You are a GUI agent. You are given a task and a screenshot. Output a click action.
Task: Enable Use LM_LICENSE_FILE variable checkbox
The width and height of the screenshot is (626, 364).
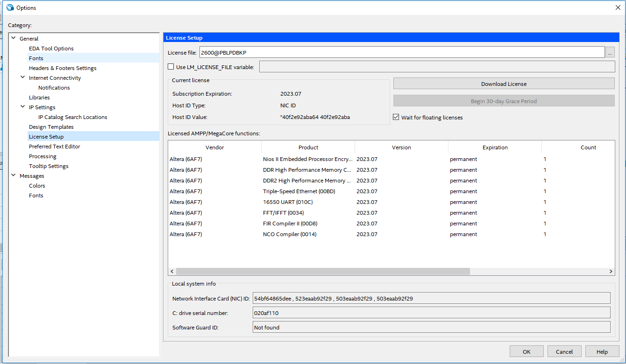171,67
